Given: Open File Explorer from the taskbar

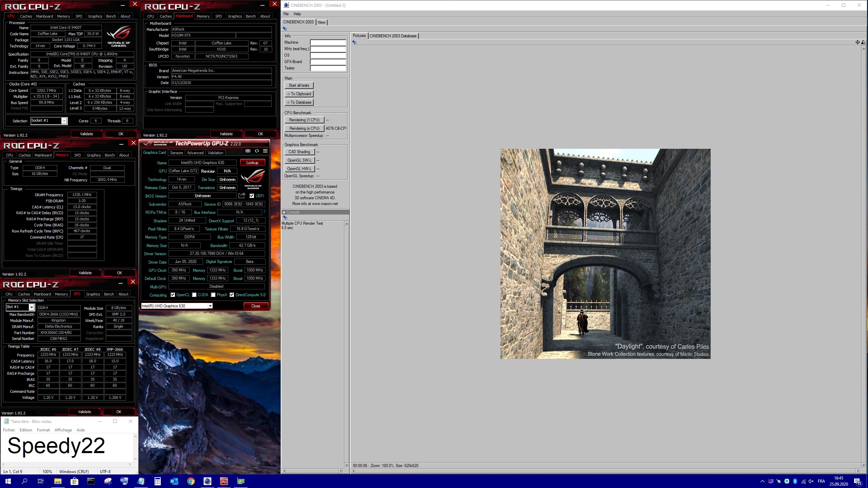Looking at the screenshot, I should [58, 481].
